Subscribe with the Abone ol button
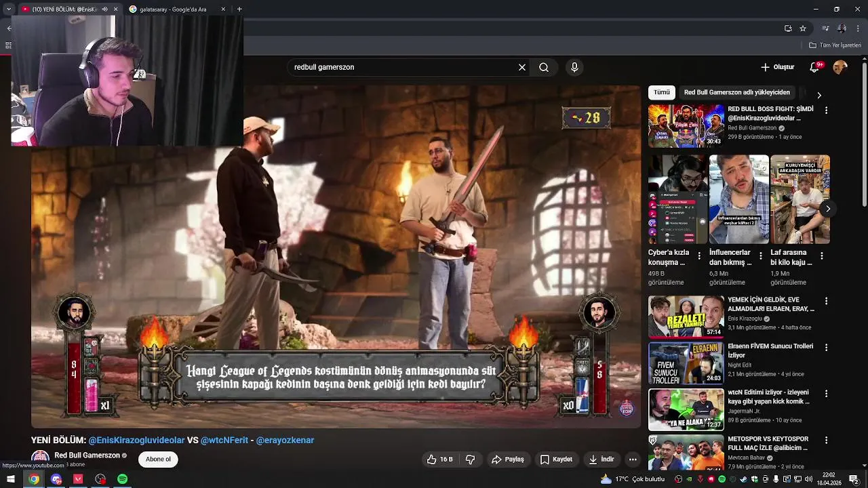Image resolution: width=868 pixels, height=488 pixels. (x=158, y=459)
